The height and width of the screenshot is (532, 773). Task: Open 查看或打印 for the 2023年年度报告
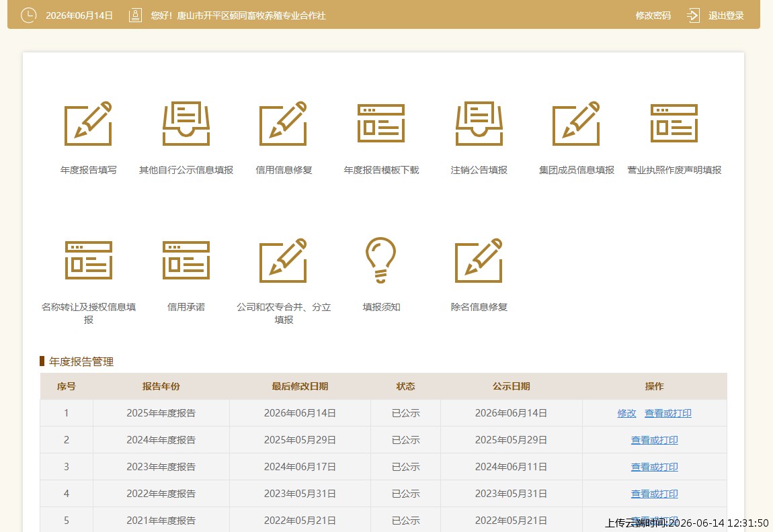[x=654, y=467]
